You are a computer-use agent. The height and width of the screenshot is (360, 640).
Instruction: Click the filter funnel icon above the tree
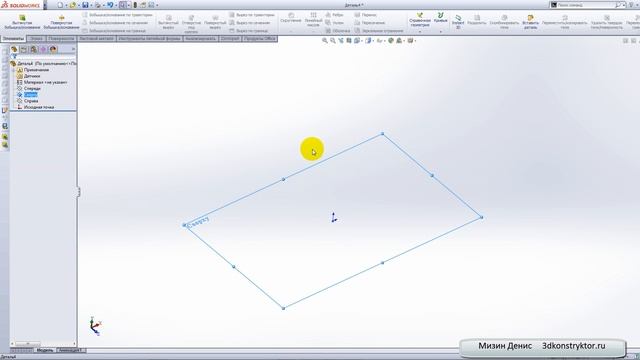pos(14,56)
